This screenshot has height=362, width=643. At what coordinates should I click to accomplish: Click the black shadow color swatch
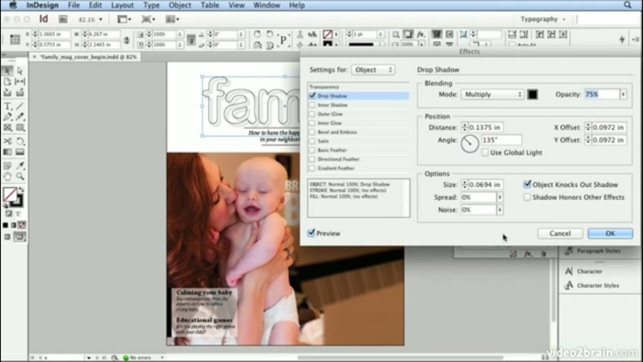(x=532, y=94)
